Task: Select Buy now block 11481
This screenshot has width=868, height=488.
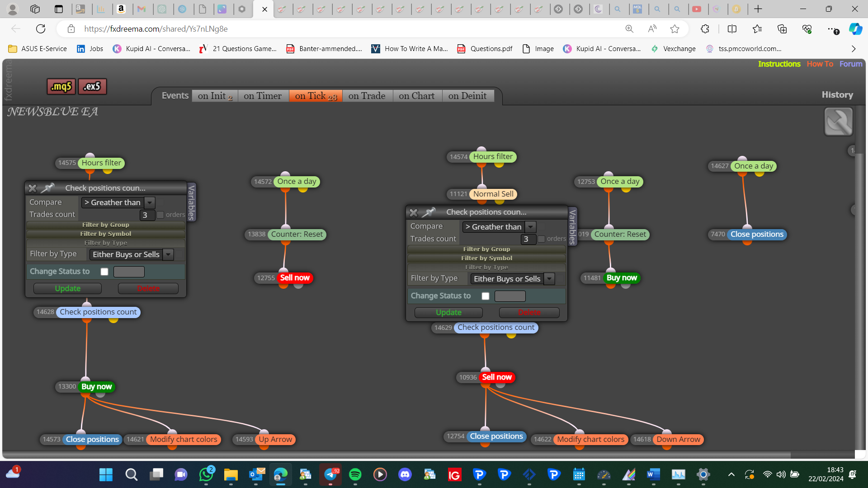Action: tap(622, 278)
